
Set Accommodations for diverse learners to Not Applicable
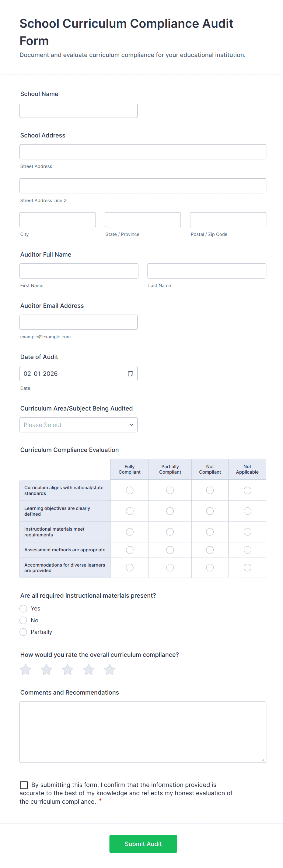(247, 568)
